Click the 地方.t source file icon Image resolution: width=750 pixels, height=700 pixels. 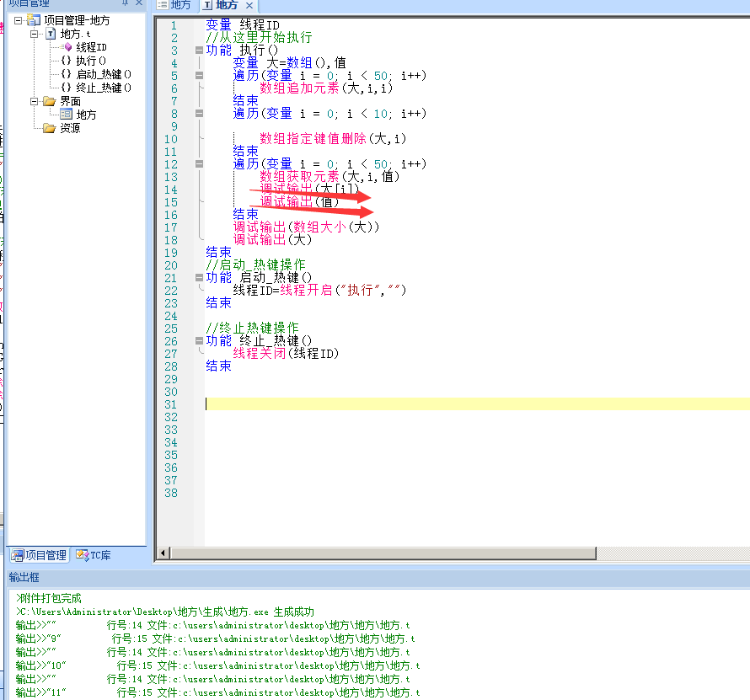click(51, 34)
